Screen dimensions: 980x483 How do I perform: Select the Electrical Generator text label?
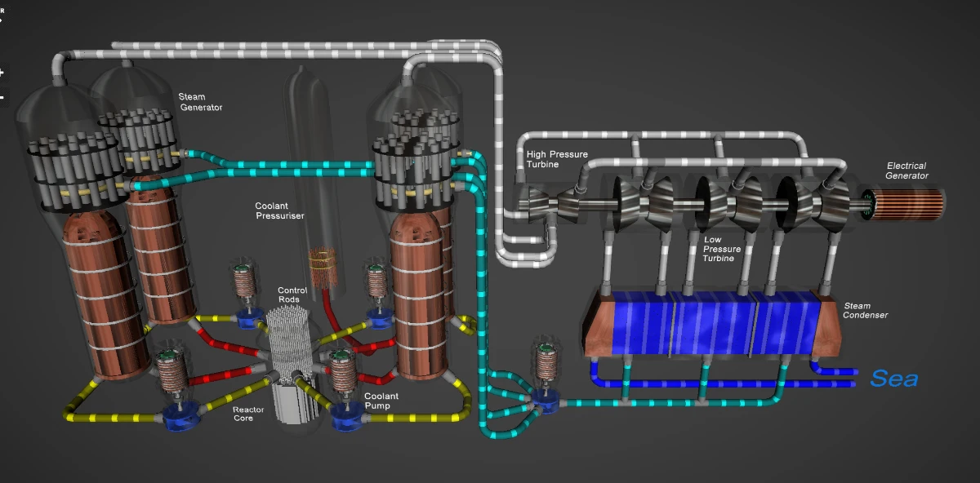[x=907, y=171]
